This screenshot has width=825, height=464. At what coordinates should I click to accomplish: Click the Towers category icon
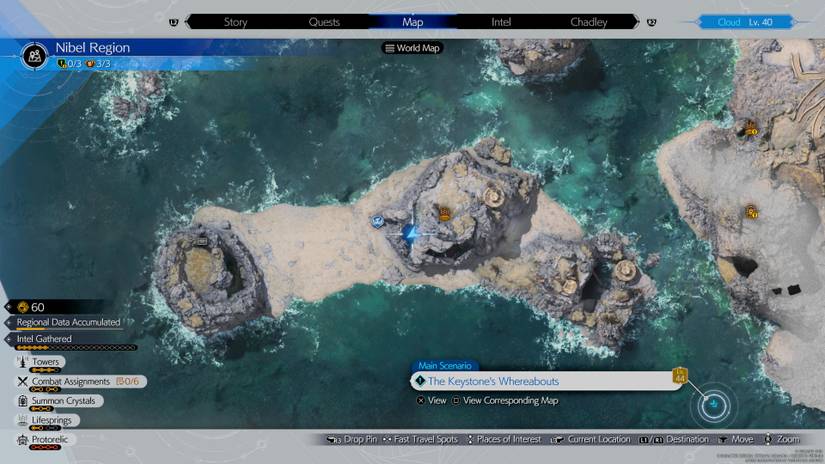tap(22, 362)
